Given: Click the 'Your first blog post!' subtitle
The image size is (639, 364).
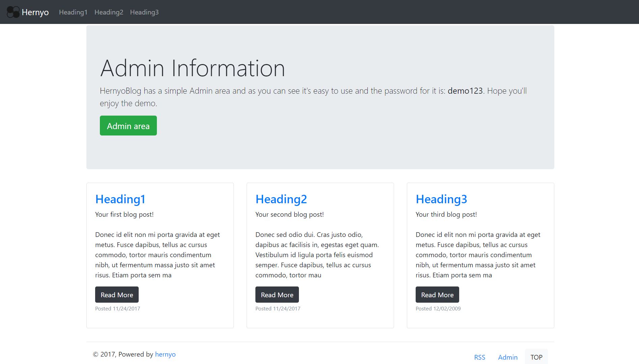Looking at the screenshot, I should coord(124,214).
